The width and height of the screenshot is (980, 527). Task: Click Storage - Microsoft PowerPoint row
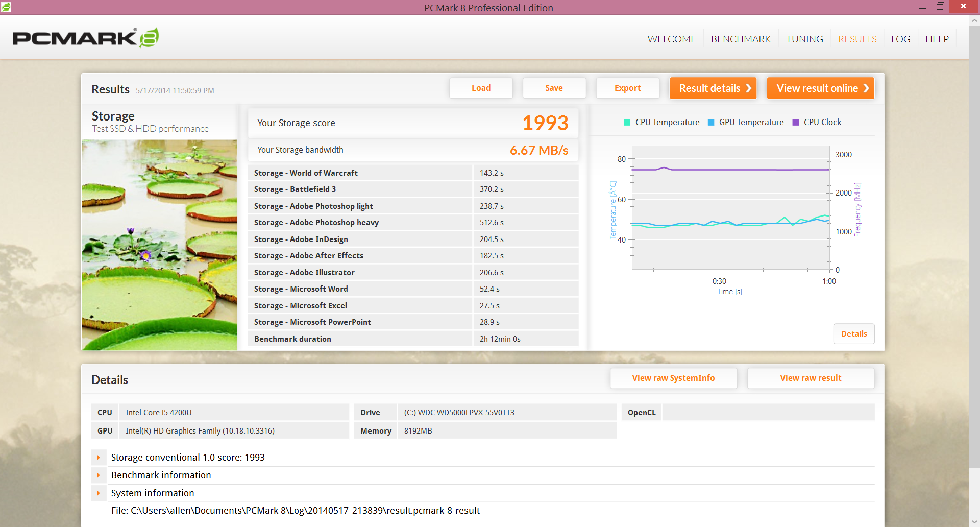[x=413, y=322]
